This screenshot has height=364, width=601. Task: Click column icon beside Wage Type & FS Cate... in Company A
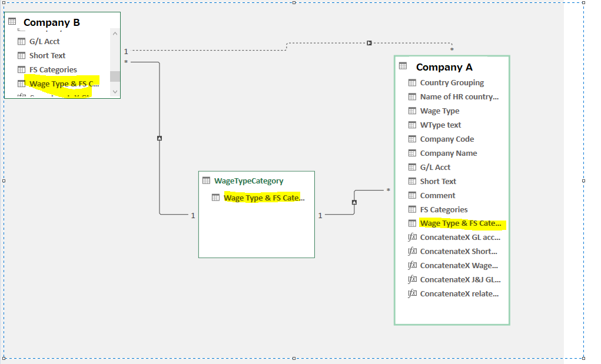[x=412, y=223]
